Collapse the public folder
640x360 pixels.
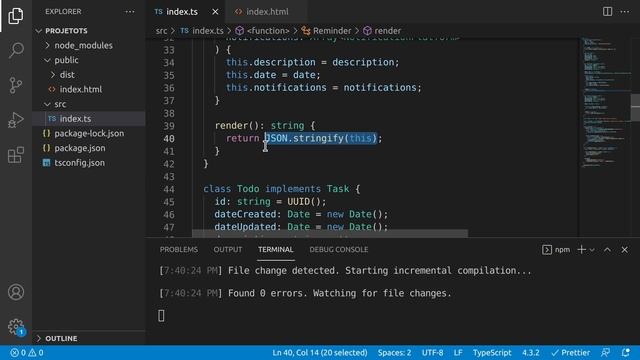(66, 60)
